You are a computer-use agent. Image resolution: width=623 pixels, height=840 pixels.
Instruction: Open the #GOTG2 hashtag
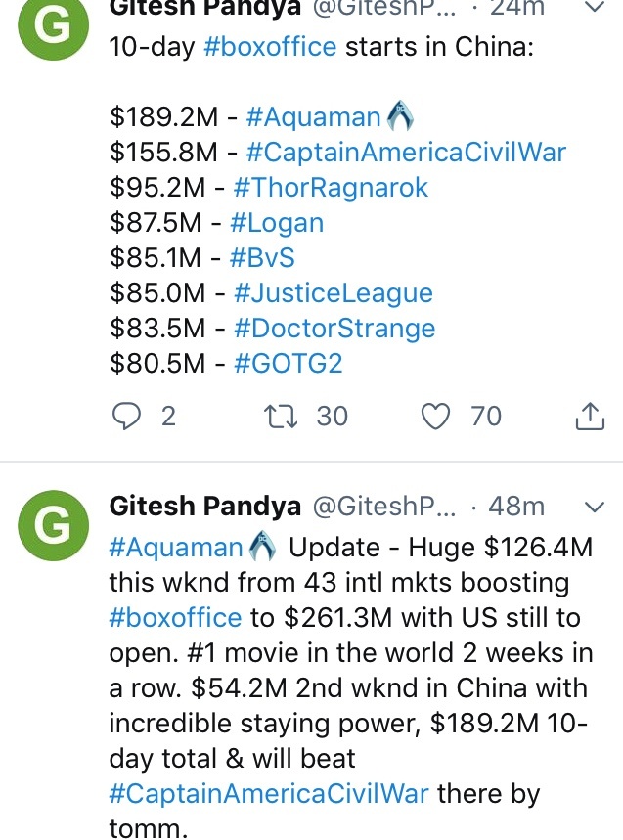[289, 363]
